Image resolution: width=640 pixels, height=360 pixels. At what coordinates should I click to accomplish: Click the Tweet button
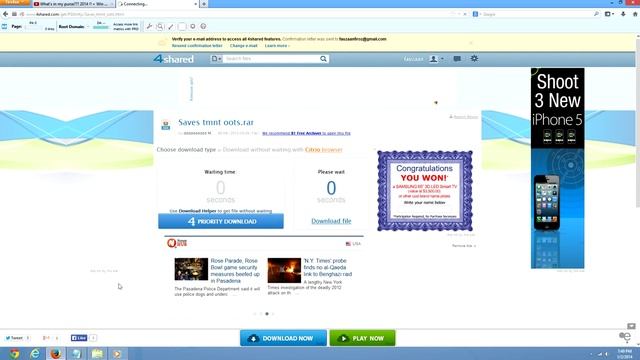[14, 338]
